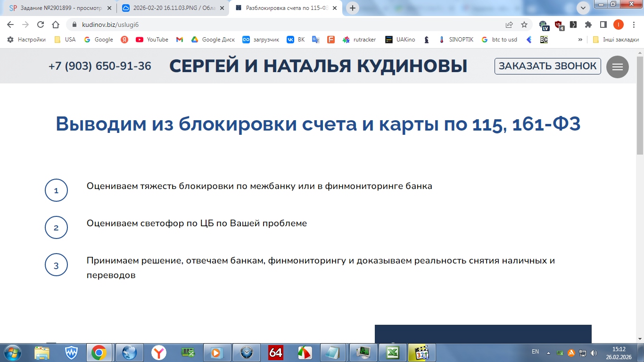Viewport: 644px width, 362px height.
Task: Open the Настройки bookmark
Action: [x=27, y=40]
